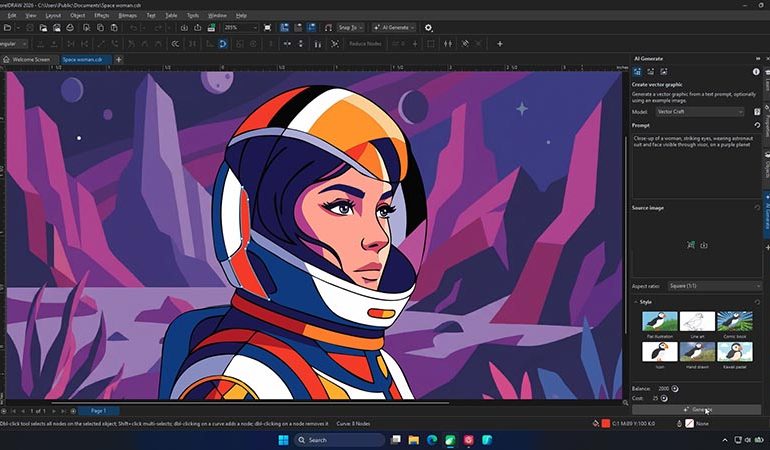This screenshot has height=450, width=770.
Task: Click the plus quick customize icon on property bar
Action: click(x=500, y=44)
